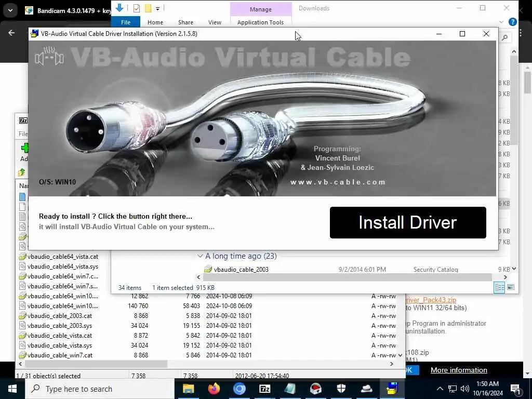Click the Explorer help question mark icon
The width and height of the screenshot is (532, 399).
[513, 22]
